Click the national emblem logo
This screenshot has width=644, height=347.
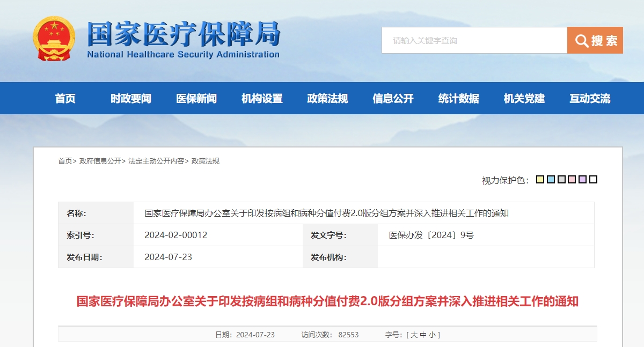(x=54, y=39)
